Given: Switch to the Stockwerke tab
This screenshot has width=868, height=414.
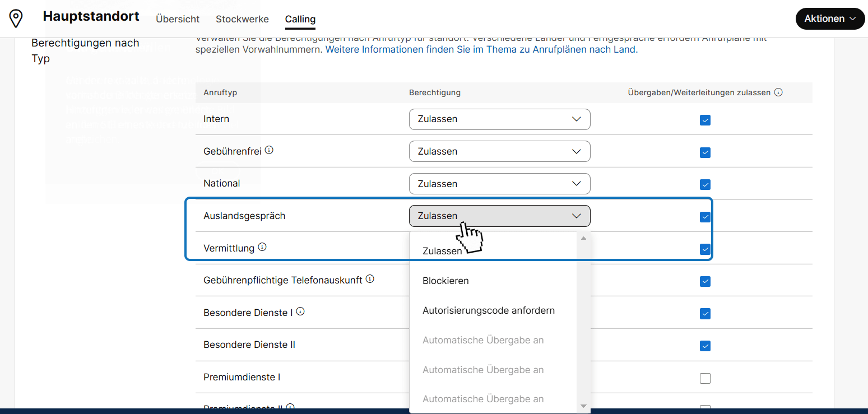Looking at the screenshot, I should click(x=242, y=19).
